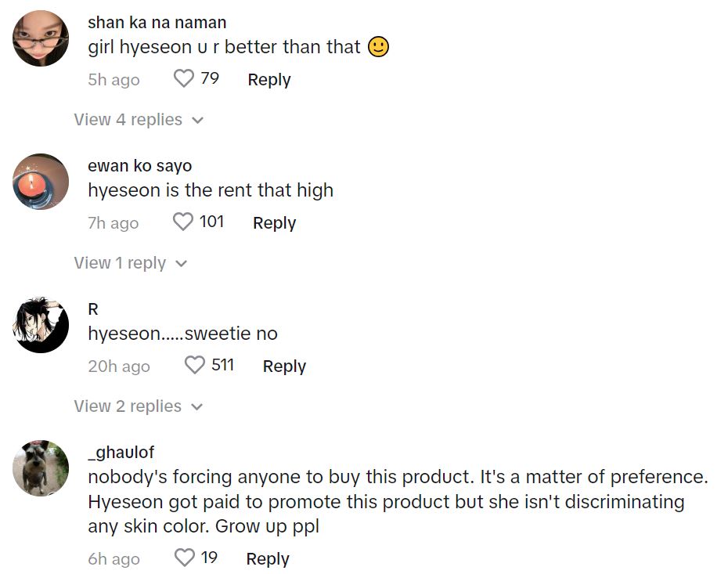Tap the heart on R's 'sweetie no' comment
The height and width of the screenshot is (574, 728).
[x=195, y=366]
